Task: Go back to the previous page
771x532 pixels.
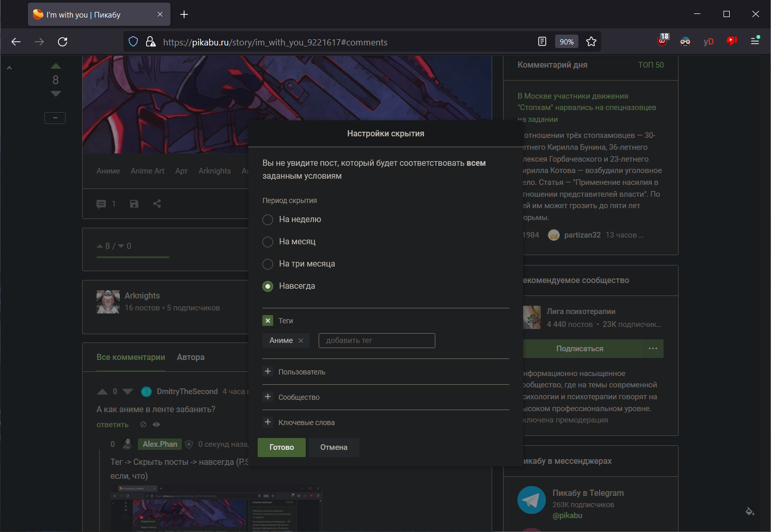Action: click(x=16, y=42)
